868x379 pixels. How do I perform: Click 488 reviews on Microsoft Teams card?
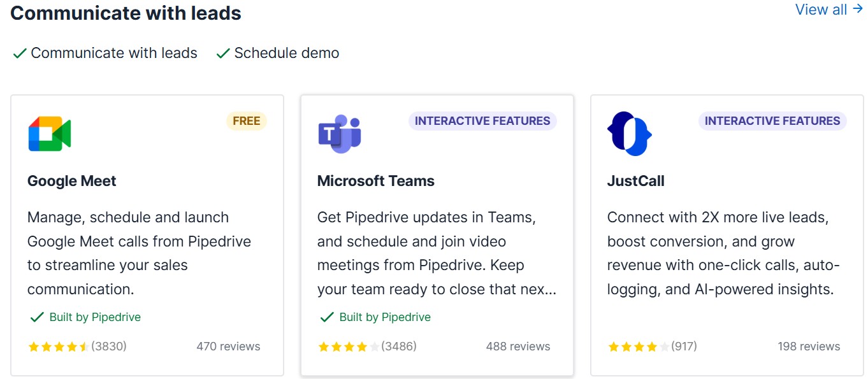tap(518, 347)
